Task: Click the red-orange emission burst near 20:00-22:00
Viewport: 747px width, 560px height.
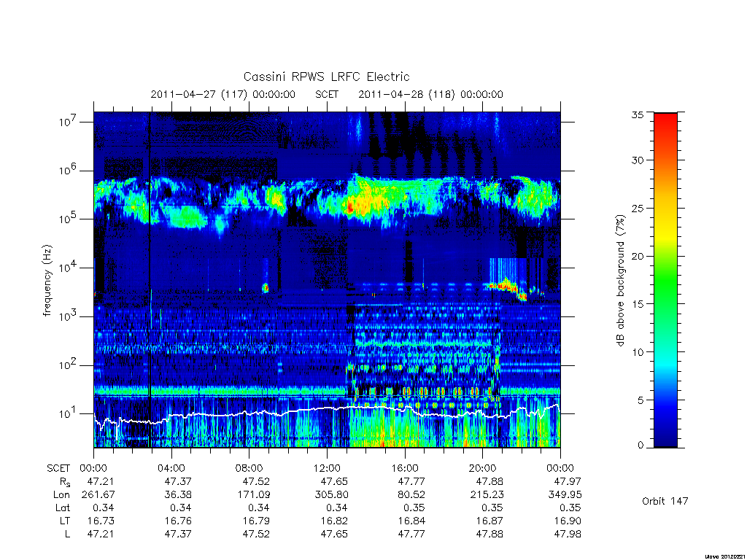Action: pyautogui.click(x=508, y=288)
